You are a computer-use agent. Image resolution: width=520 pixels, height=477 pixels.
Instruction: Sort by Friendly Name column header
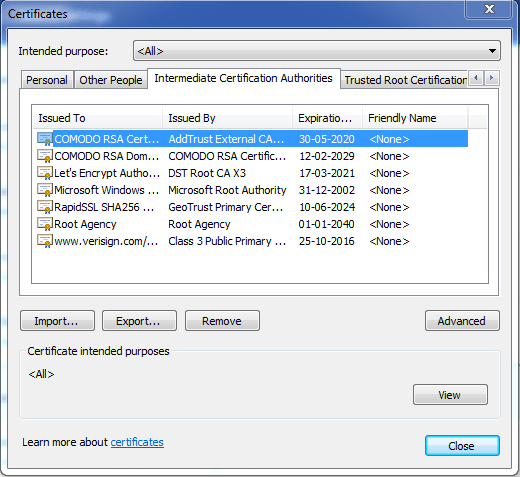[x=415, y=118]
